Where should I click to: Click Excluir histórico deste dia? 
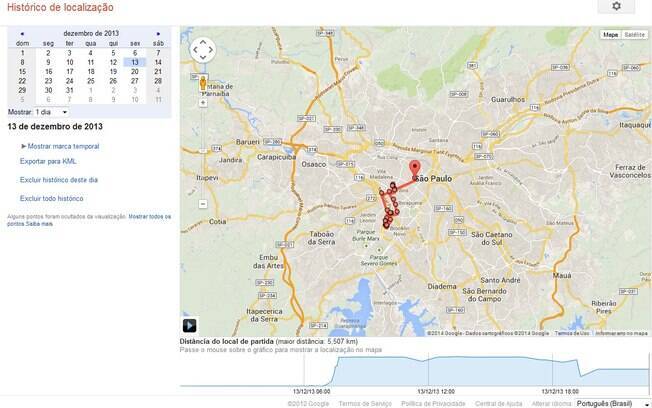59,180
